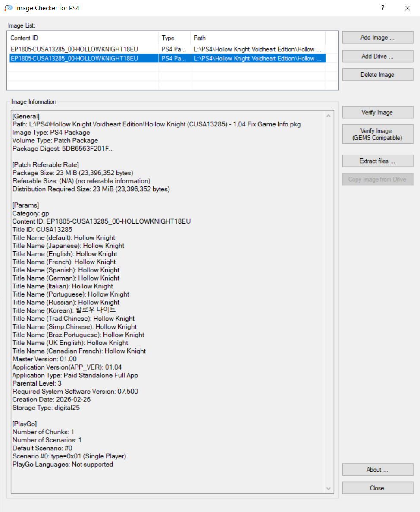Viewport: 420px width, 512px height.
Task: Click the Type column header
Action: coord(174,38)
